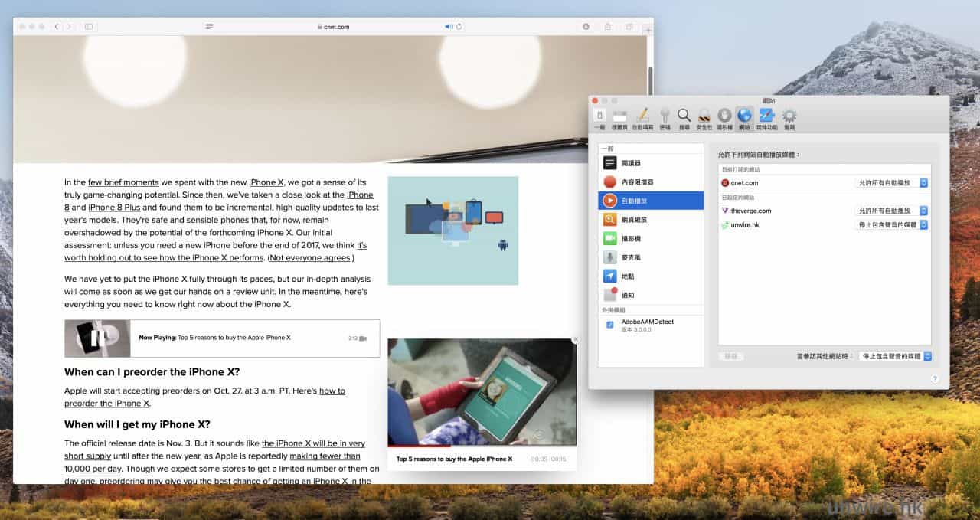
Task: Open the auto-play dropdown for theverge.com
Action: point(891,211)
